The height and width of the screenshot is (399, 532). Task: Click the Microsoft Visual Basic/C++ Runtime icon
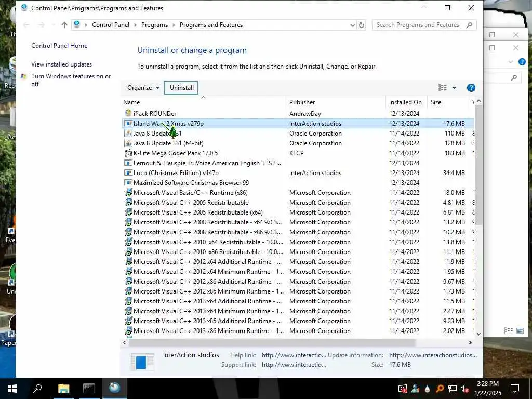(x=128, y=192)
